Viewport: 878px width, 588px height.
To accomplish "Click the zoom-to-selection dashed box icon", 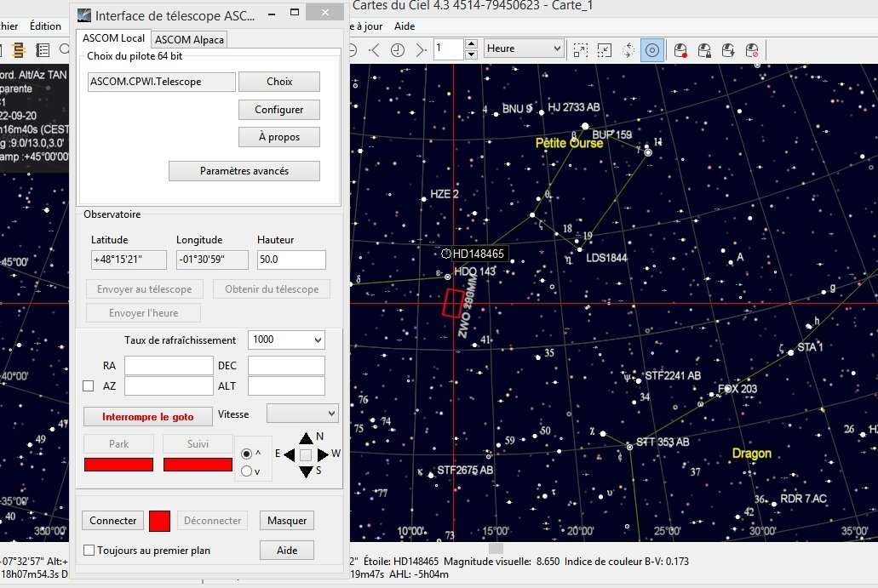I will coord(581,50).
